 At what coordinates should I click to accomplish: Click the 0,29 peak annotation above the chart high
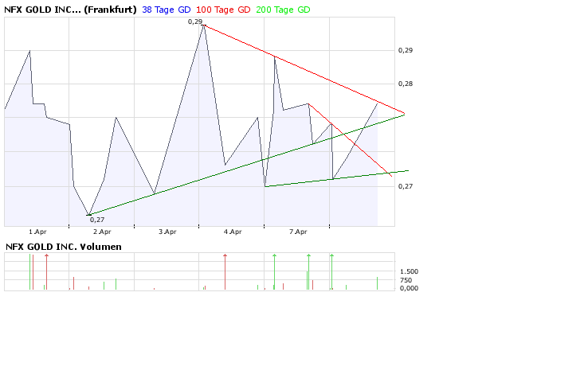195,21
